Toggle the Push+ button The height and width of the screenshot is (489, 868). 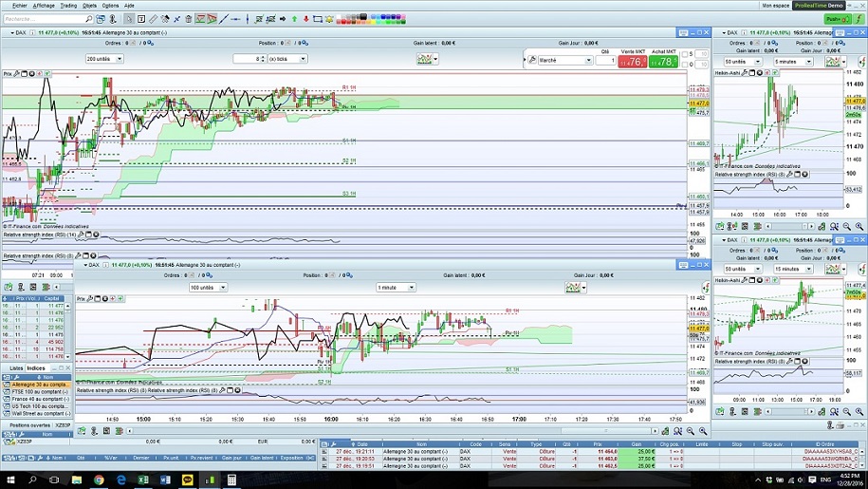pos(835,18)
